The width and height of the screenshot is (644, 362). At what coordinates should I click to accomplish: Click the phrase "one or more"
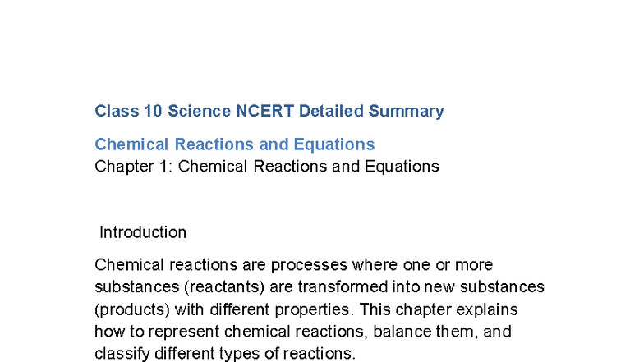[447, 265]
